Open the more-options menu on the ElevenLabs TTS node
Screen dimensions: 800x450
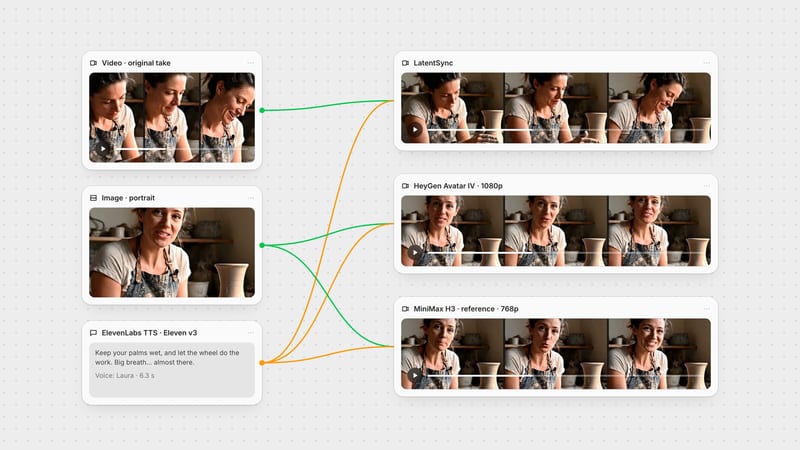(251, 333)
